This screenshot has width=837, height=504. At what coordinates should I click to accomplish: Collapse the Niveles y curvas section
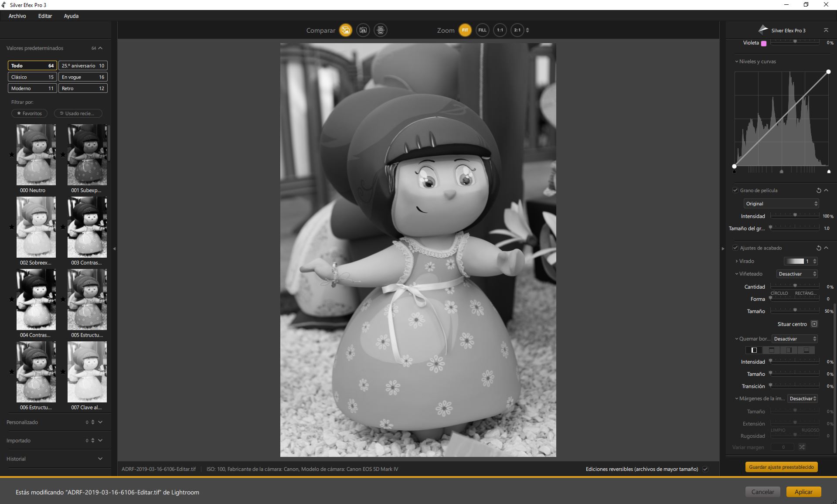737,61
